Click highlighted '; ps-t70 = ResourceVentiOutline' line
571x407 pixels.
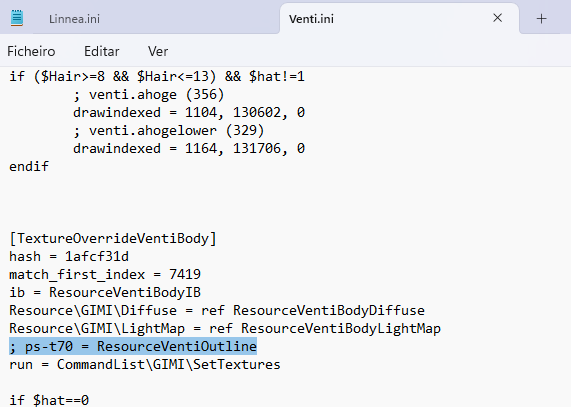pos(133,346)
